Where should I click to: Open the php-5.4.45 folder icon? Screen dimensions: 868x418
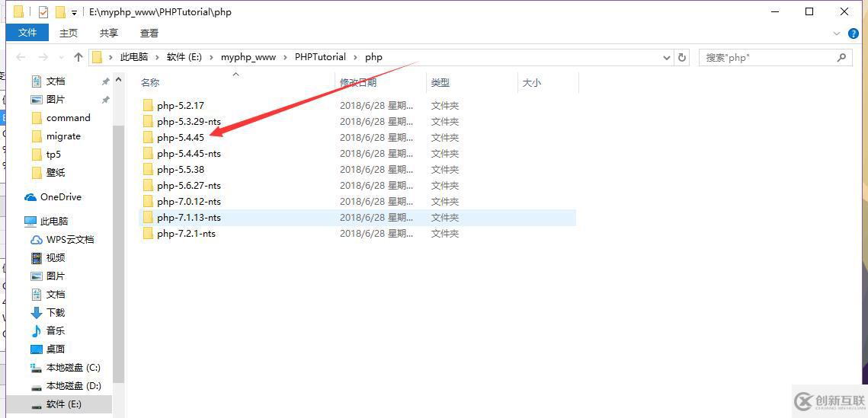[148, 138]
